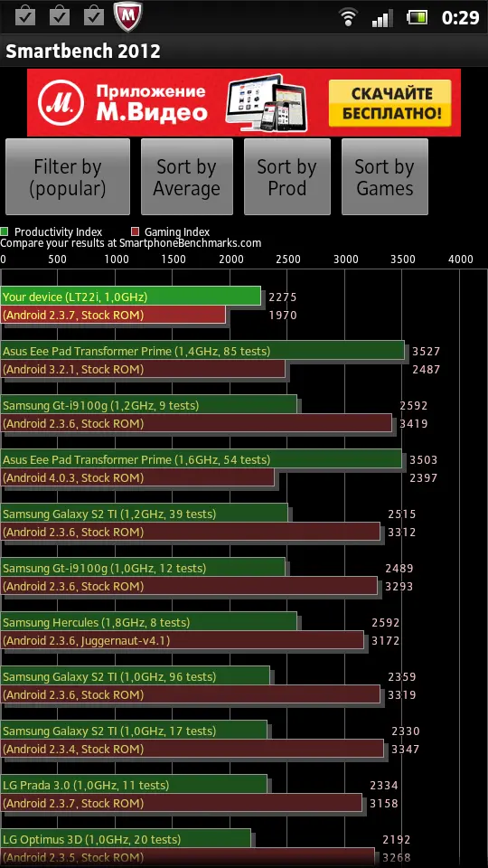
Task: Open the SmartphoneBenchmarks.com compare results text
Action: point(130,243)
